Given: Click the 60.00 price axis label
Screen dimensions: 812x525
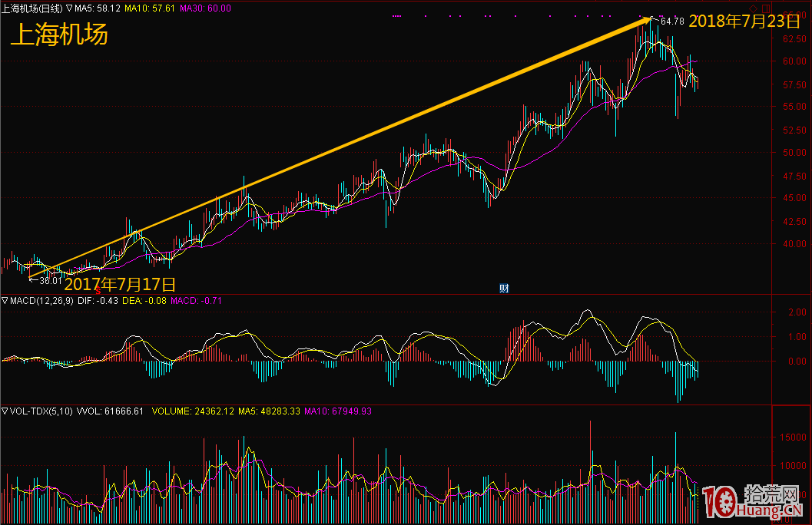Looking at the screenshot, I should coord(794,61).
